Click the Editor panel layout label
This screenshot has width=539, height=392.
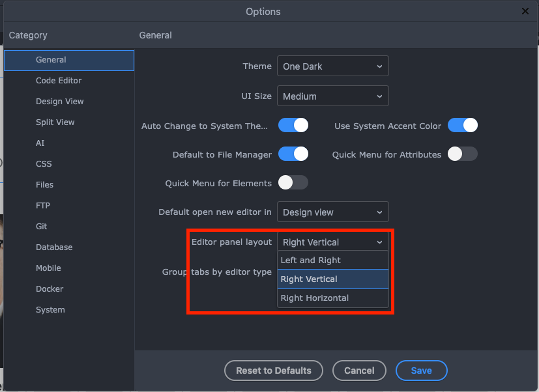(231, 242)
